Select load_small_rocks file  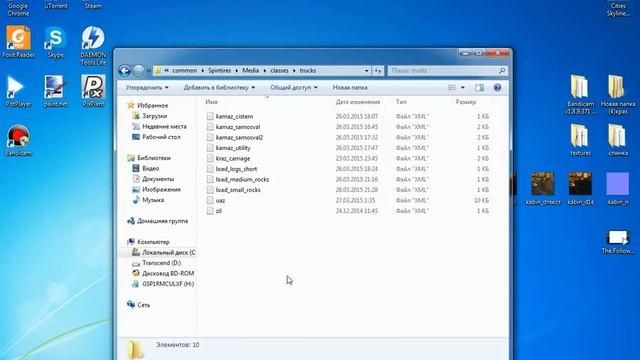point(238,190)
